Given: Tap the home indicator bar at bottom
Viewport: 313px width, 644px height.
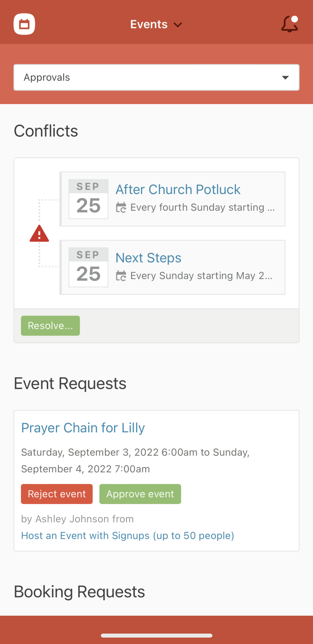Looking at the screenshot, I should 156,635.
